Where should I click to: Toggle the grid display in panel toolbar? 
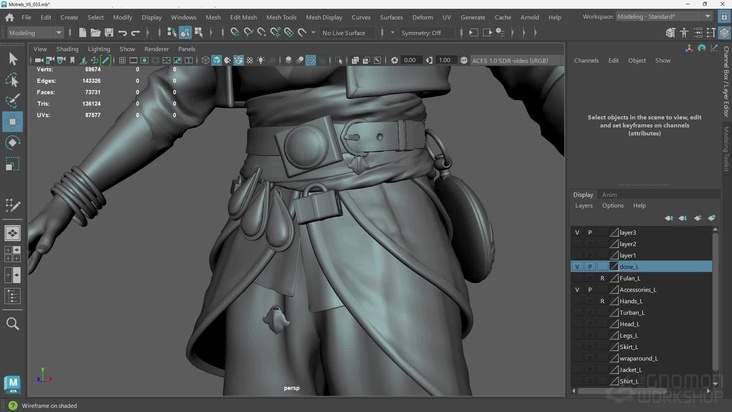(x=122, y=60)
